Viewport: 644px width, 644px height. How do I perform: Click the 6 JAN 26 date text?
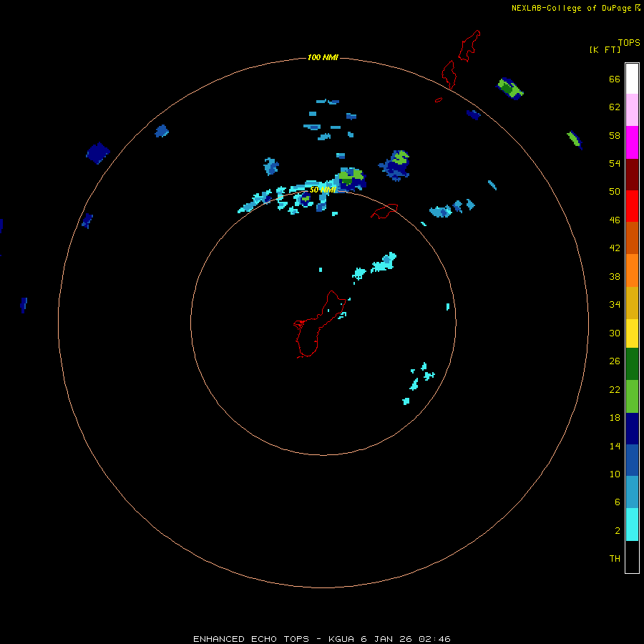386,639
